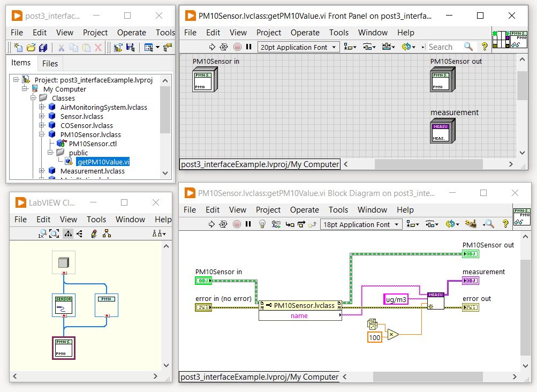The image size is (537, 392).
Task: Click the New Project toolbar icon
Action: (18, 48)
